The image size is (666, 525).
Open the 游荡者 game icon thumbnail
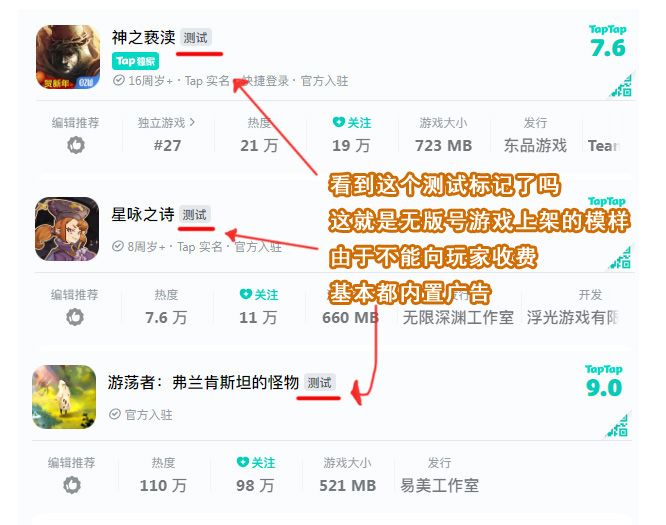tap(64, 397)
